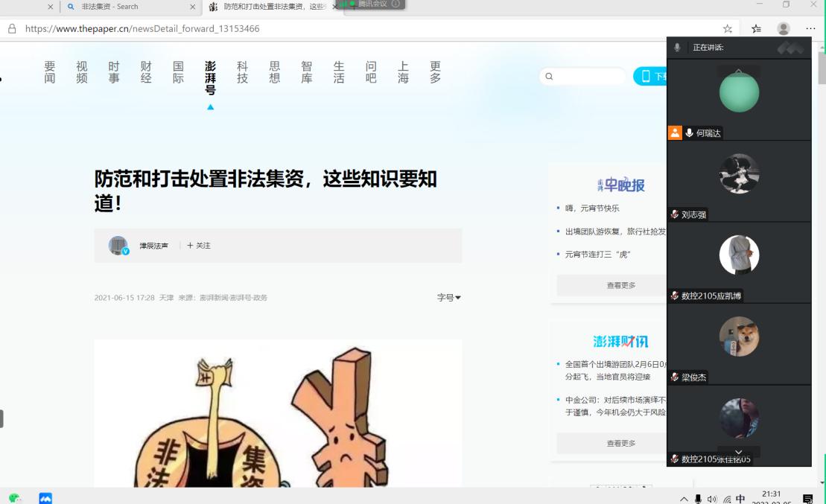The height and width of the screenshot is (504, 826).
Task: Select the 智库 navigation item
Action: [307, 72]
